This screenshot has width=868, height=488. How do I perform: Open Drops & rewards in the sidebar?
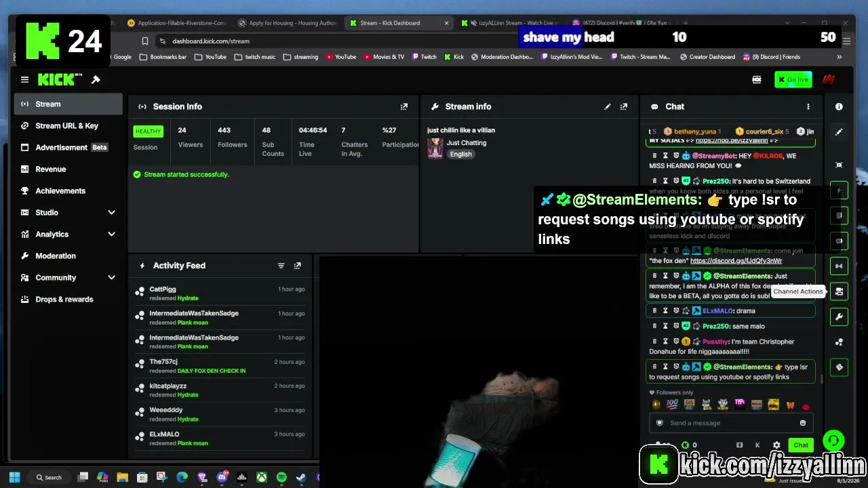click(x=68, y=299)
